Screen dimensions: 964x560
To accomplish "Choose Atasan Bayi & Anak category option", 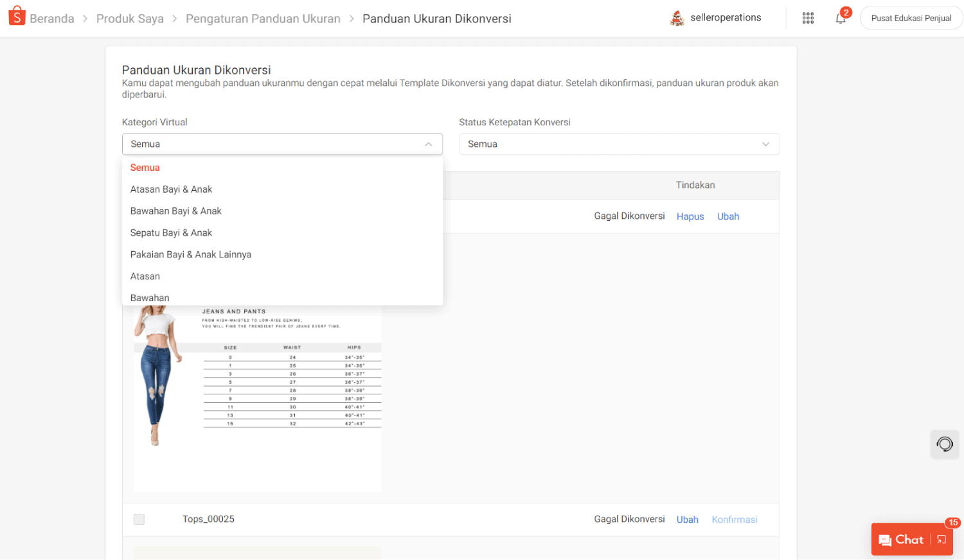I will 171,189.
